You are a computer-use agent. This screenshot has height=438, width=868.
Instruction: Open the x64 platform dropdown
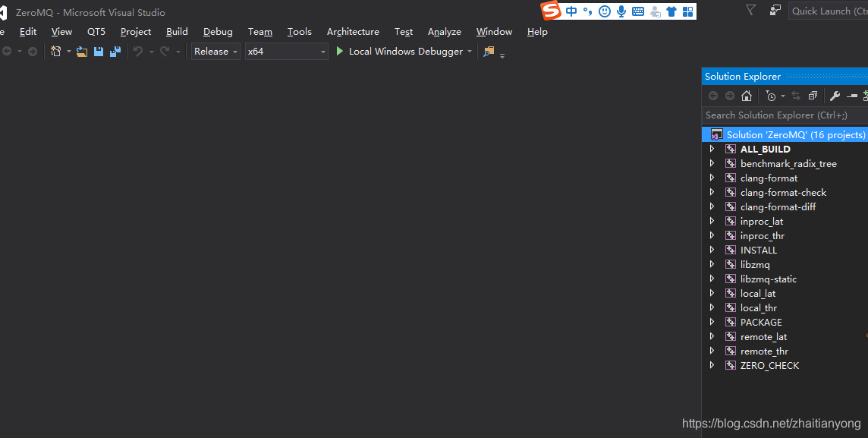286,52
